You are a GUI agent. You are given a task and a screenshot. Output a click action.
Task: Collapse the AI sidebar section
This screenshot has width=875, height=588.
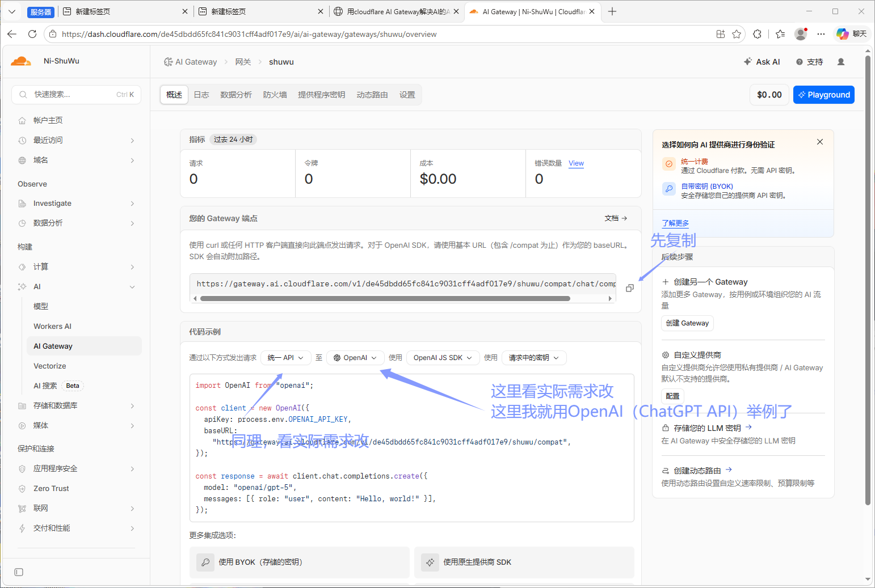pyautogui.click(x=77, y=286)
